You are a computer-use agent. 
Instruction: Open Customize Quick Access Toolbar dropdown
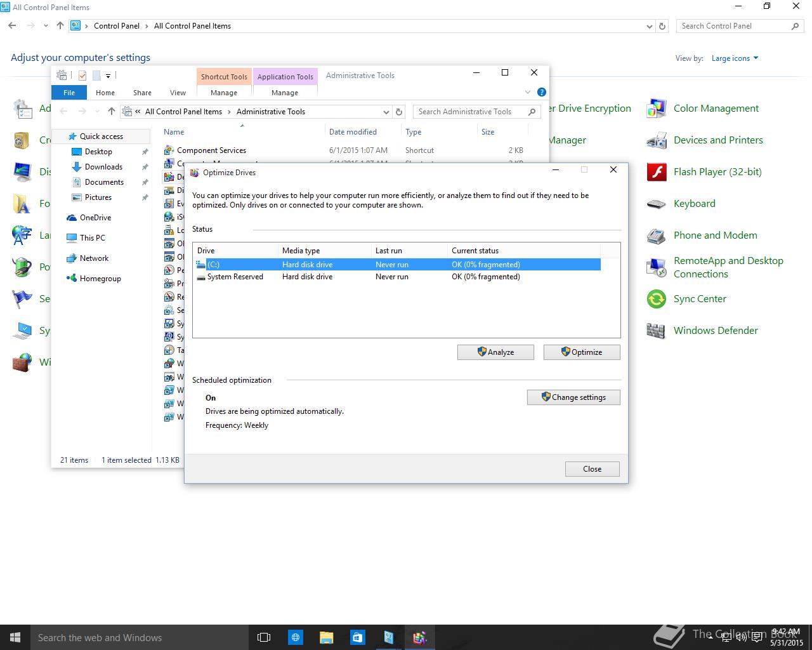[108, 76]
